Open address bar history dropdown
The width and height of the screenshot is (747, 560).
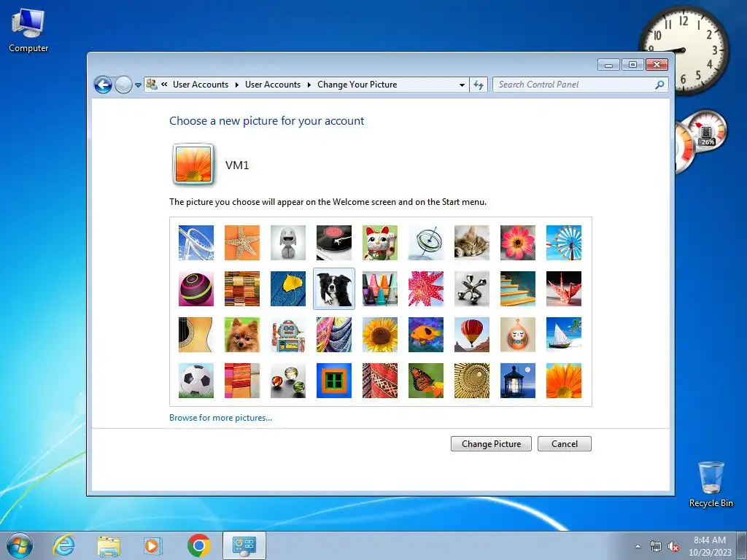462,85
